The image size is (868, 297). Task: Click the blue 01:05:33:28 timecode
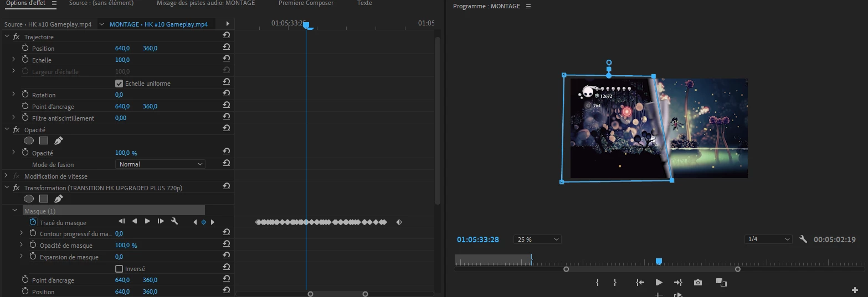click(478, 239)
